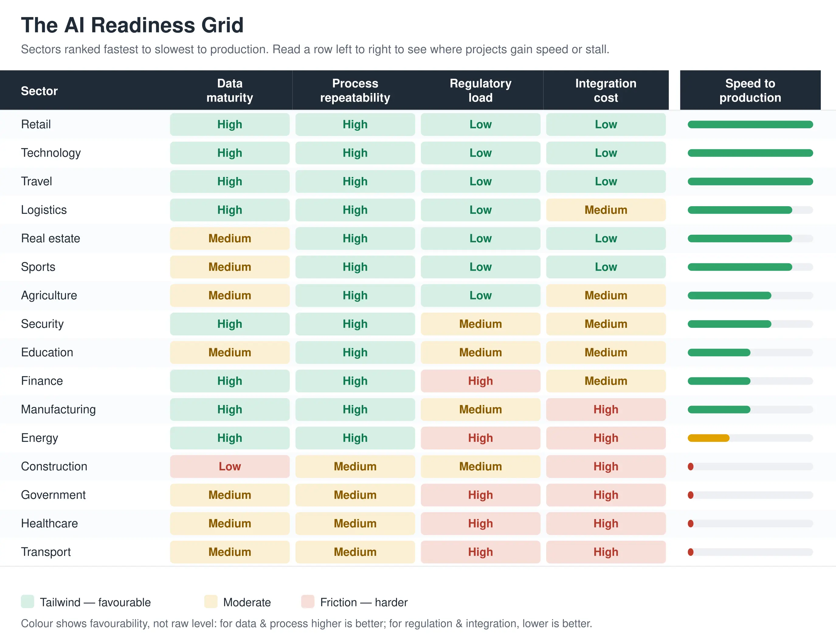Click the Integration cost column header
Screen dimensions: 836x644
pyautogui.click(x=606, y=90)
